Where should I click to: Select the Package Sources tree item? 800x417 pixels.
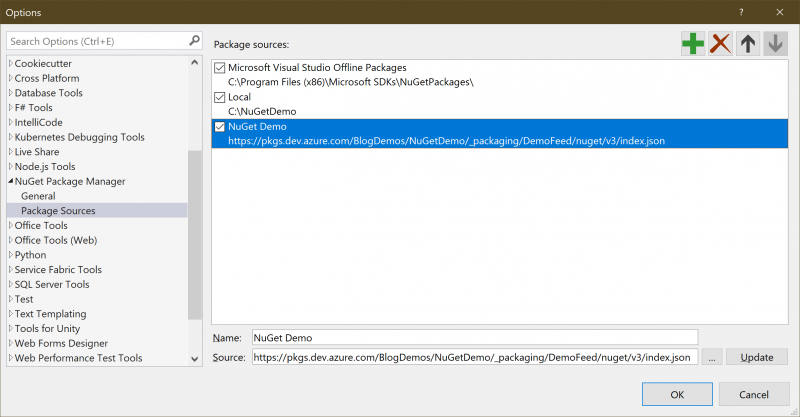(58, 211)
